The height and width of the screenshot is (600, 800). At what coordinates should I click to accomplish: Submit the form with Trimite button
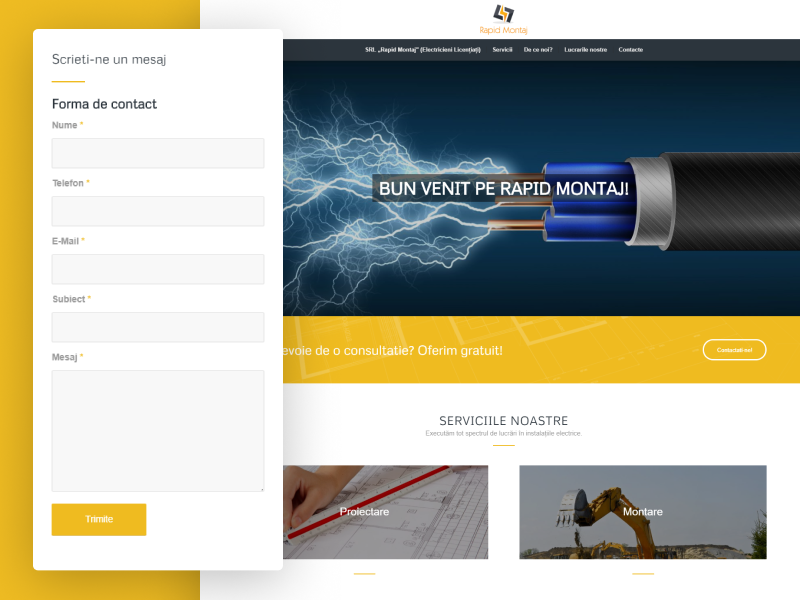(x=99, y=519)
